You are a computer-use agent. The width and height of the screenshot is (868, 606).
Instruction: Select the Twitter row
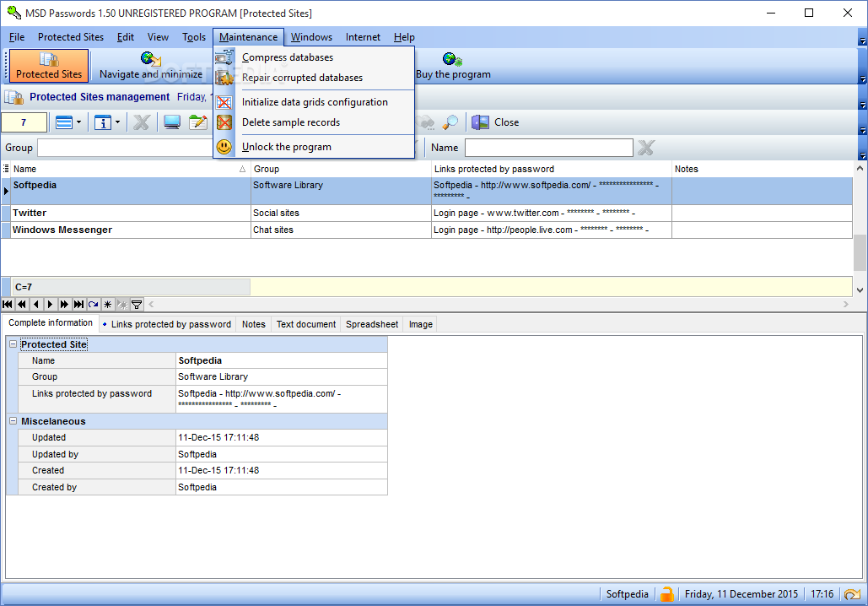(x=426, y=214)
